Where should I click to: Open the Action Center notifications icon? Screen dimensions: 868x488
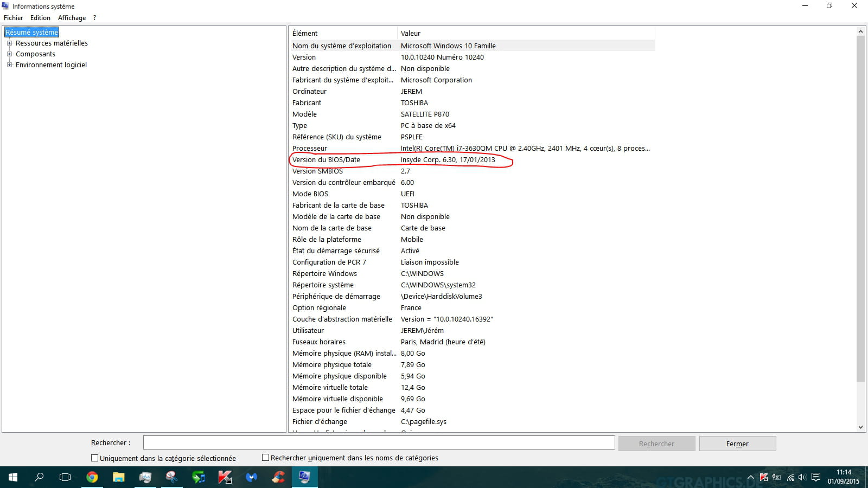[x=816, y=478]
